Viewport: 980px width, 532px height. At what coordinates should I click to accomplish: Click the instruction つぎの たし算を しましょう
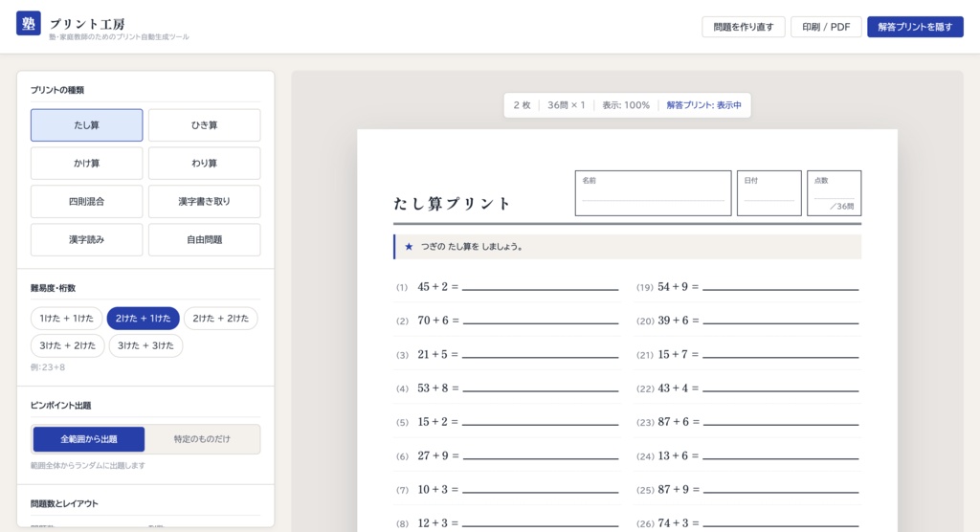(x=472, y=246)
